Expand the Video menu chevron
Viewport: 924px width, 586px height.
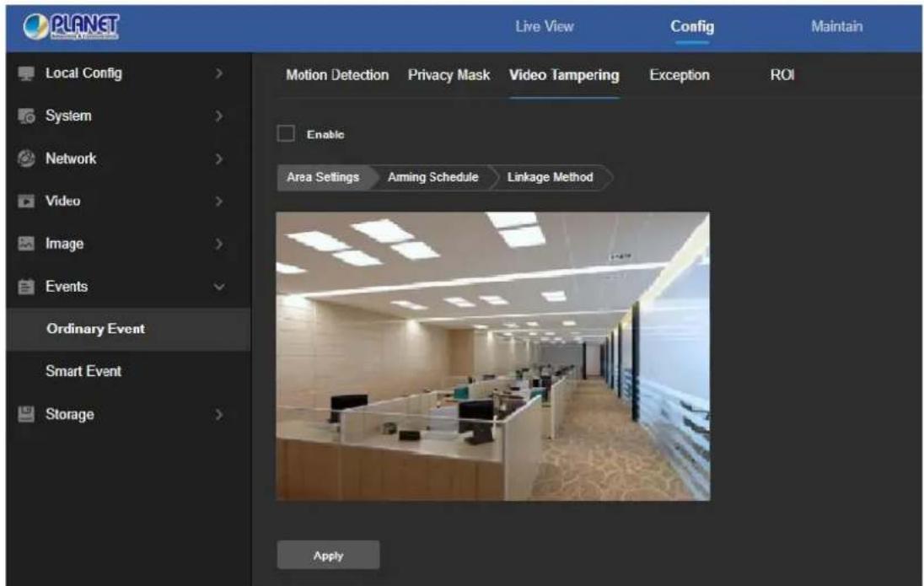click(x=218, y=201)
